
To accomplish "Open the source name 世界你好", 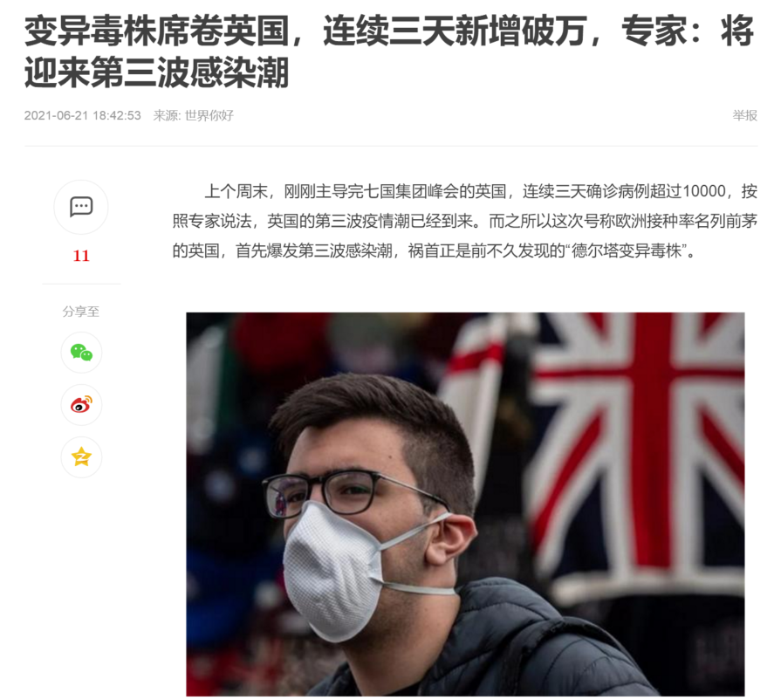I will click(209, 115).
